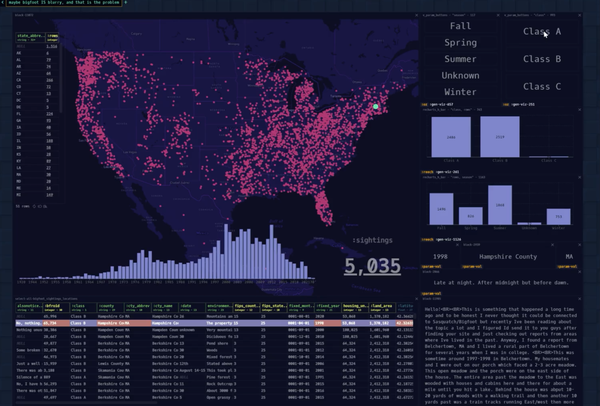
Task: Filter by the Winter season button
Action: pos(460,92)
